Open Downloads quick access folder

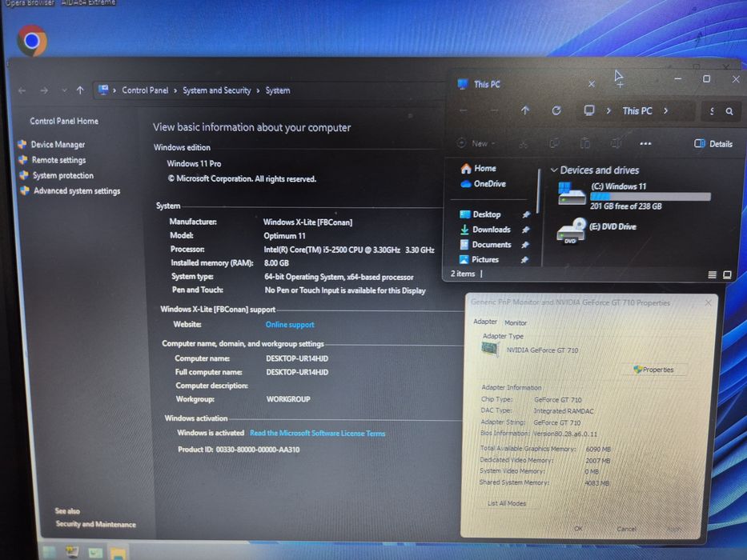(485, 229)
